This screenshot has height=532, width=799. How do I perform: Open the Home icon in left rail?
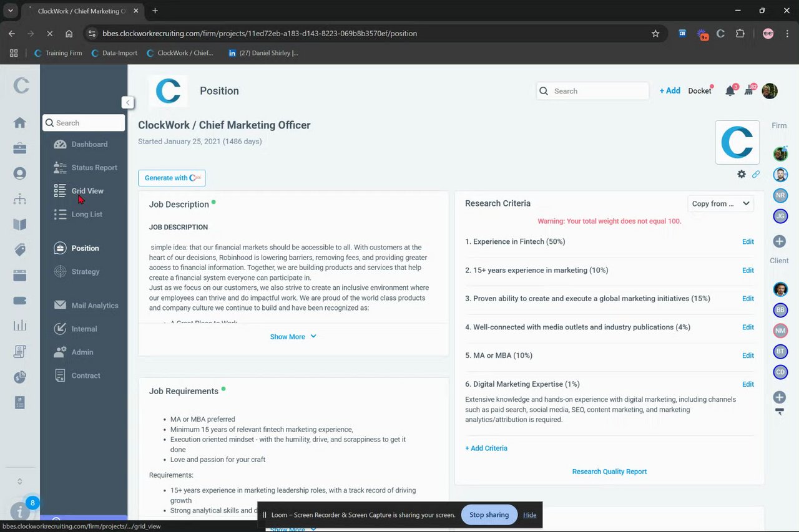(20, 123)
